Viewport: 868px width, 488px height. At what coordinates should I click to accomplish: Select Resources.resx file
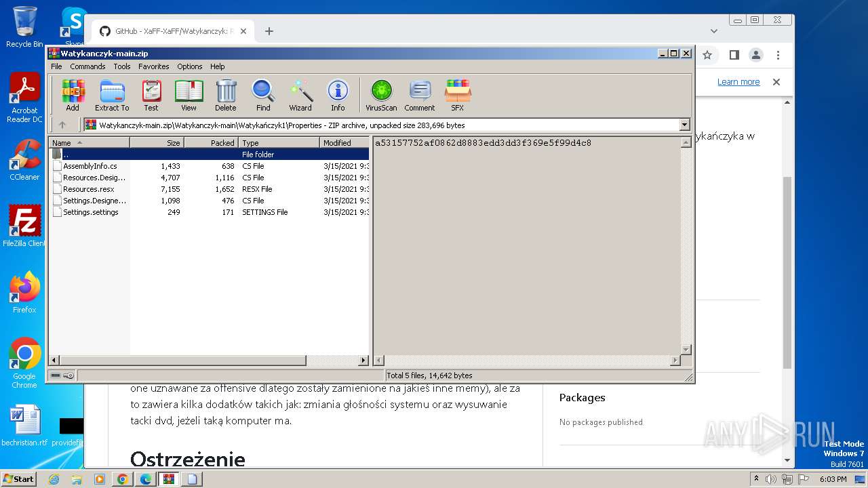tap(209, 189)
